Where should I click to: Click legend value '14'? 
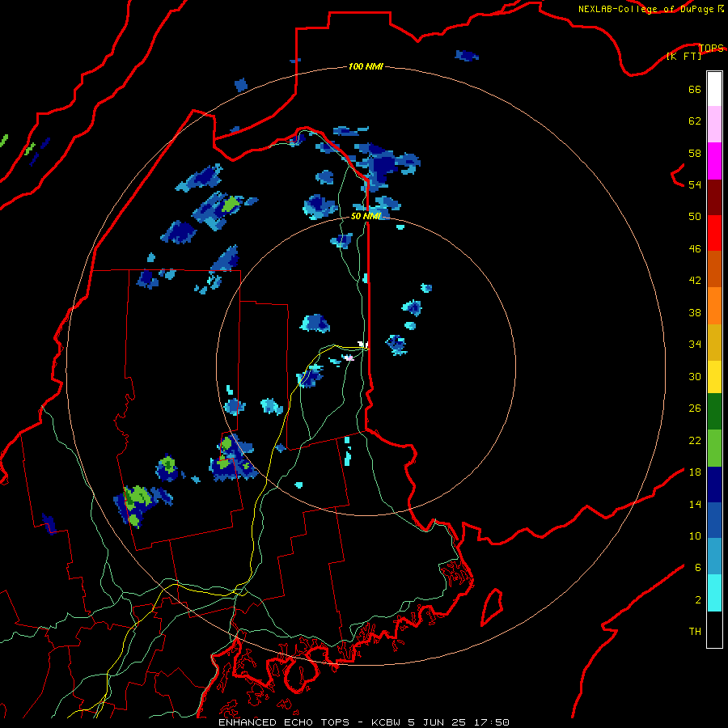click(695, 504)
